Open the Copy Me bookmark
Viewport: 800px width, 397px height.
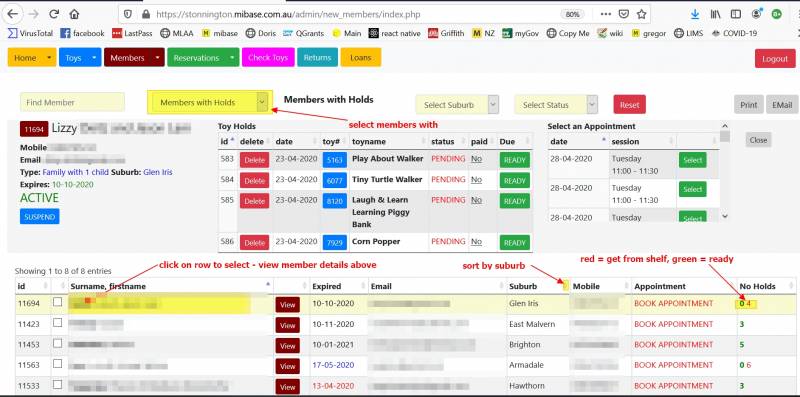(x=568, y=33)
